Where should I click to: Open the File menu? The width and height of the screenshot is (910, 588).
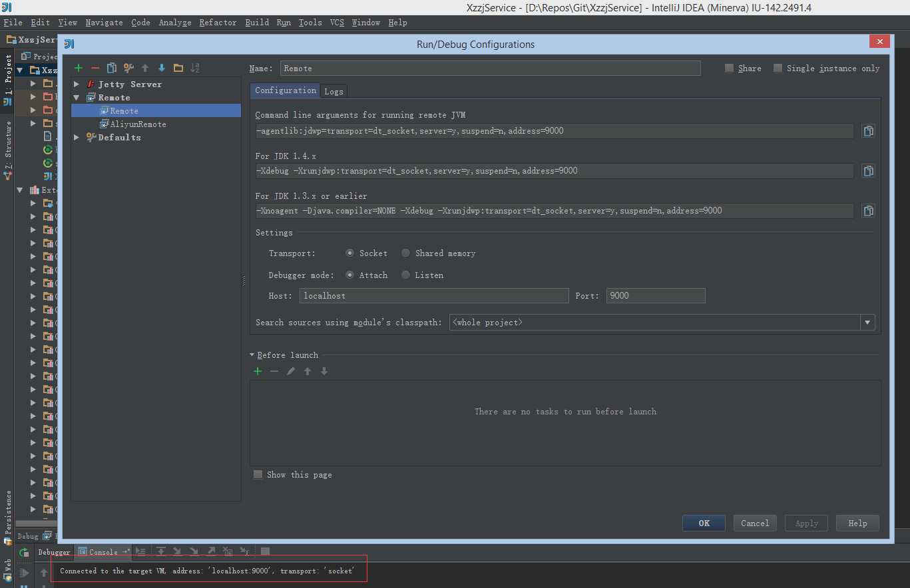(x=13, y=23)
